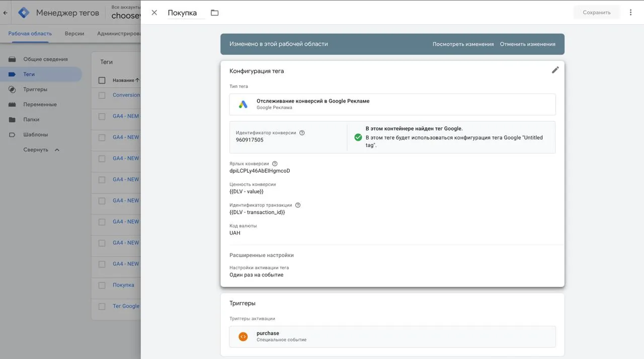Open the purchase trigger row
The width and height of the screenshot is (644, 359).
pyautogui.click(x=392, y=337)
